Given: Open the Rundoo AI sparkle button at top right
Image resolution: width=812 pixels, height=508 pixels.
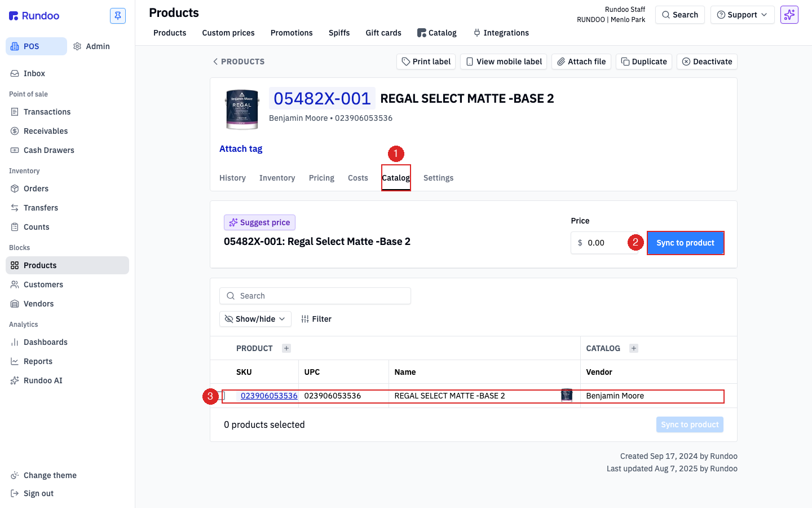Looking at the screenshot, I should (x=789, y=15).
